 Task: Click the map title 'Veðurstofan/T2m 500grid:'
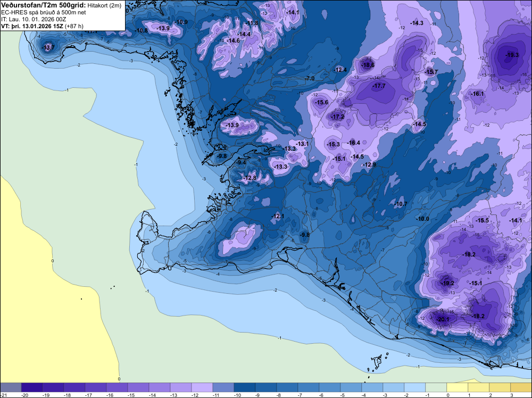[x=44, y=5]
